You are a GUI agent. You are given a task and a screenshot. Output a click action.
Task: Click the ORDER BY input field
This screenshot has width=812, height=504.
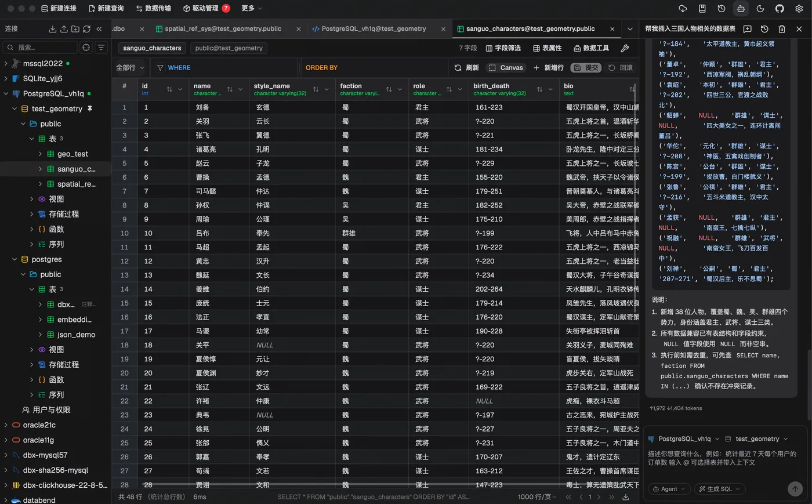tap(374, 68)
